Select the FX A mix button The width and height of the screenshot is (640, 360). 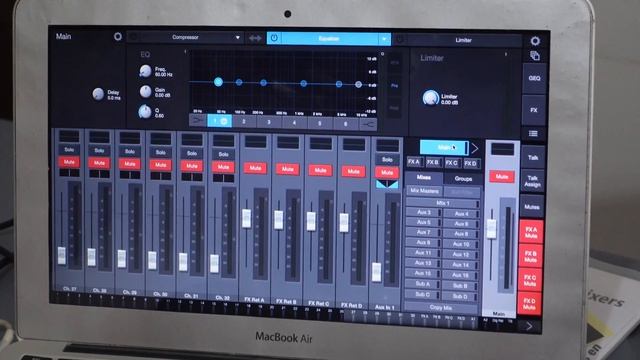point(414,162)
